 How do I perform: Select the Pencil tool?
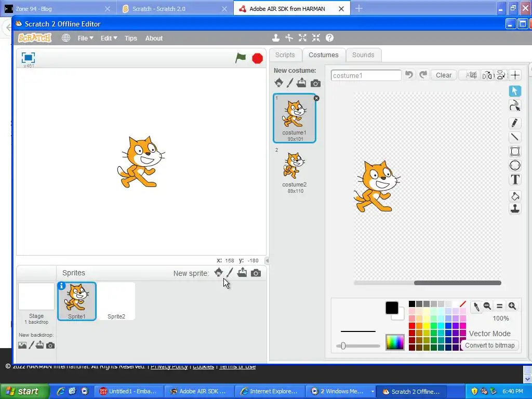pyautogui.click(x=515, y=123)
